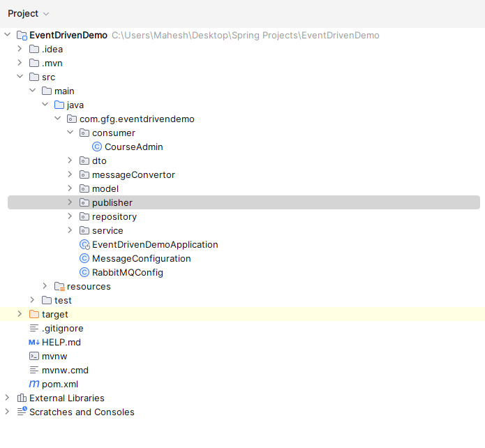Image resolution: width=485 pixels, height=448 pixels.
Task: Click the CourseAdmin class icon
Action: coord(97,147)
